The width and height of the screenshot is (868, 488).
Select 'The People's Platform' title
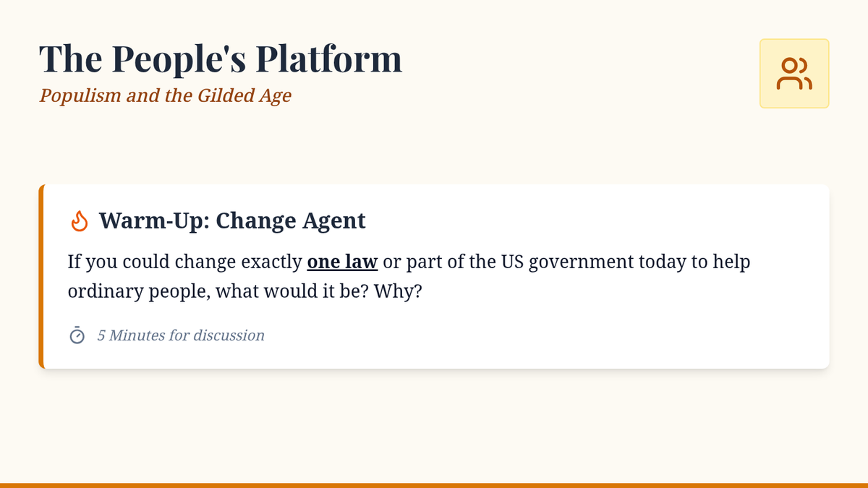point(220,59)
